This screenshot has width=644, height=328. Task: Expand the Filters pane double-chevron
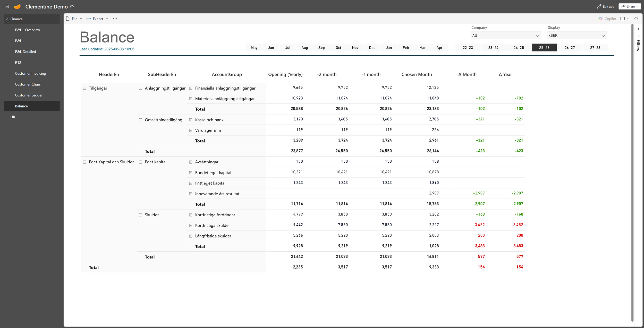pos(639,29)
